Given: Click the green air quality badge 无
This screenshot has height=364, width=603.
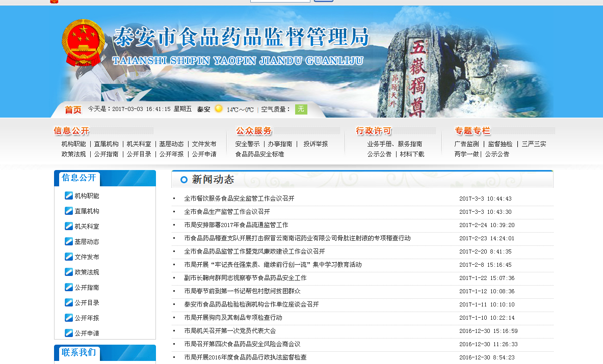Looking at the screenshot, I should click(301, 109).
